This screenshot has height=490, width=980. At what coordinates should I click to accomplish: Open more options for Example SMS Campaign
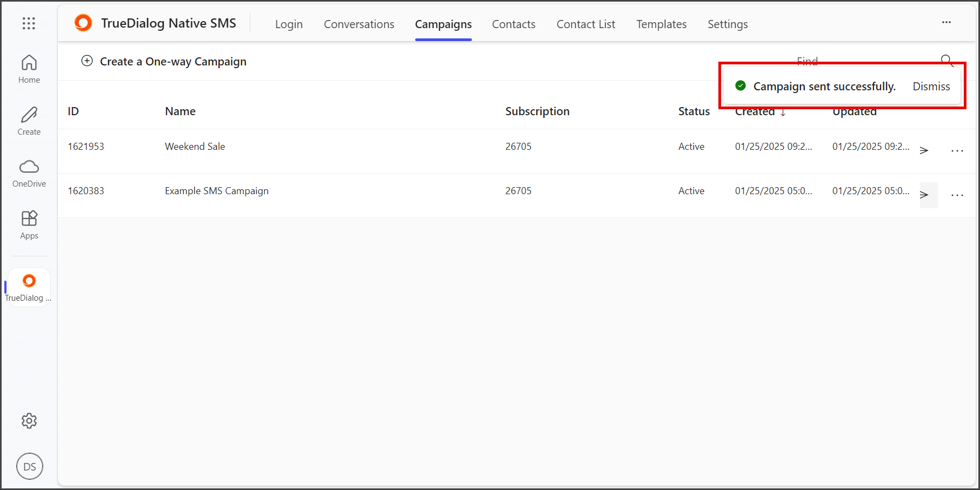(x=957, y=195)
